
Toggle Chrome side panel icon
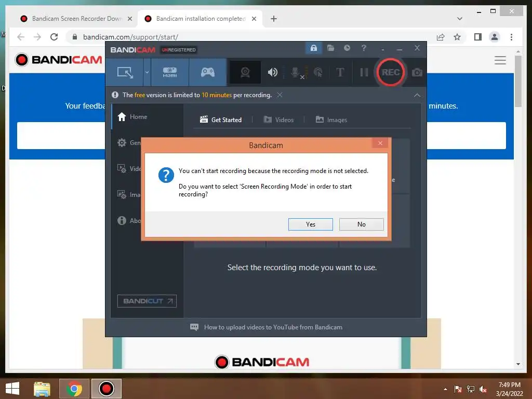478,37
